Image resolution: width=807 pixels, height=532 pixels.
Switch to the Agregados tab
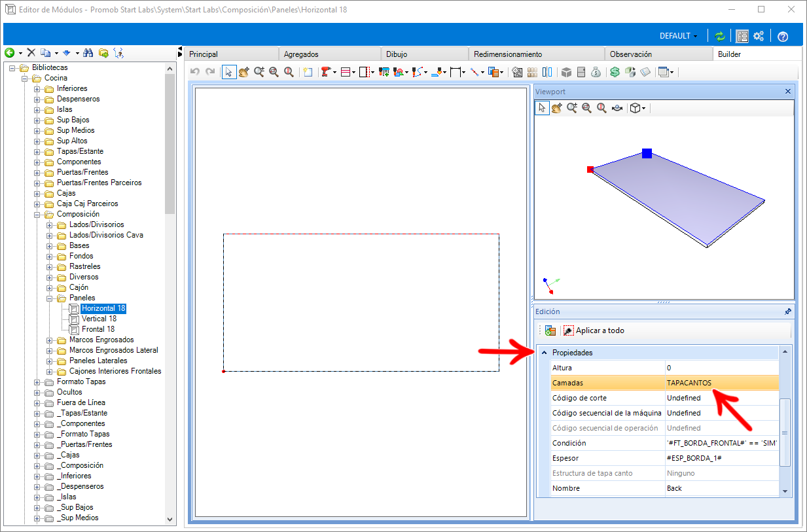pos(329,54)
